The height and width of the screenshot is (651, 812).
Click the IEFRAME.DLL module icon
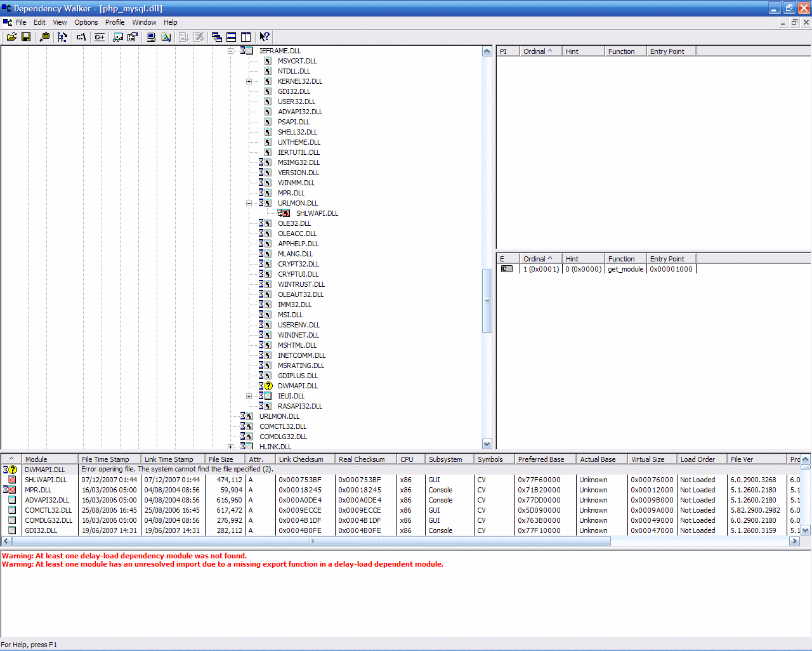click(x=249, y=51)
